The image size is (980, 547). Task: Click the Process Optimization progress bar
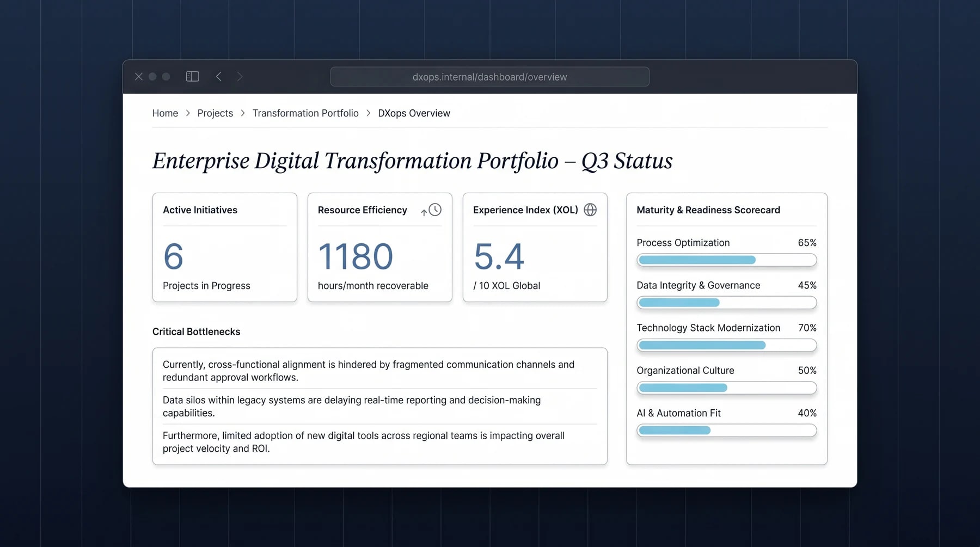tap(726, 260)
